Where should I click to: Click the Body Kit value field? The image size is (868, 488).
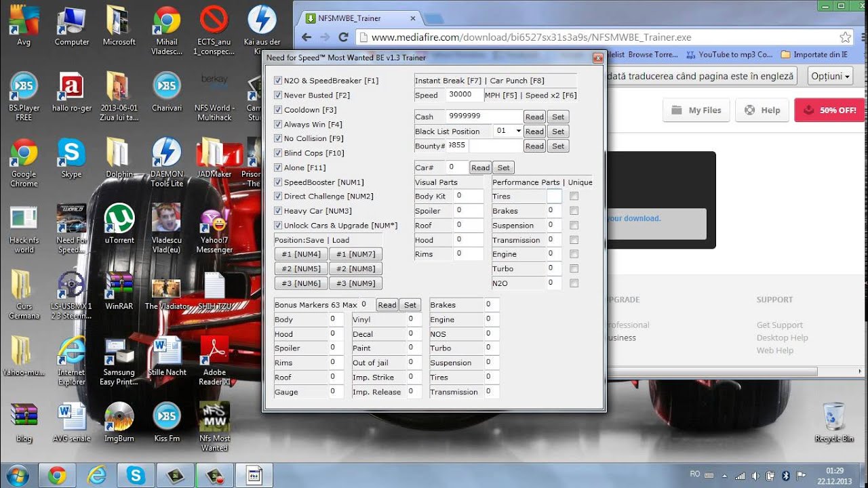point(468,197)
